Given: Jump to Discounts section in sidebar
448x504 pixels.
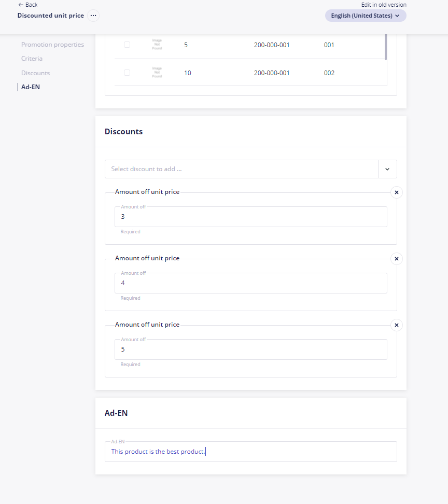Looking at the screenshot, I should coord(35,73).
